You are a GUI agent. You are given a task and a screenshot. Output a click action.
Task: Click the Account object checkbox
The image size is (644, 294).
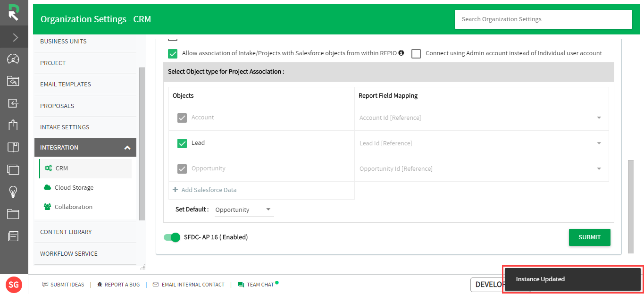182,118
